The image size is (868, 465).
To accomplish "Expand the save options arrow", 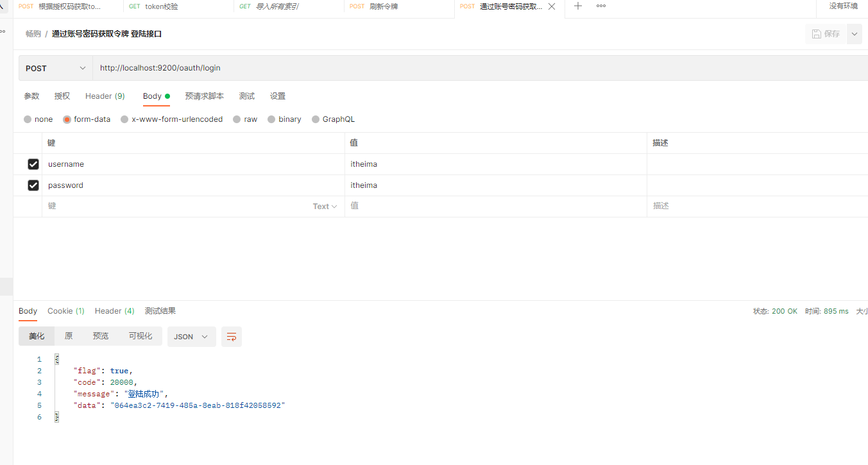I will (854, 34).
